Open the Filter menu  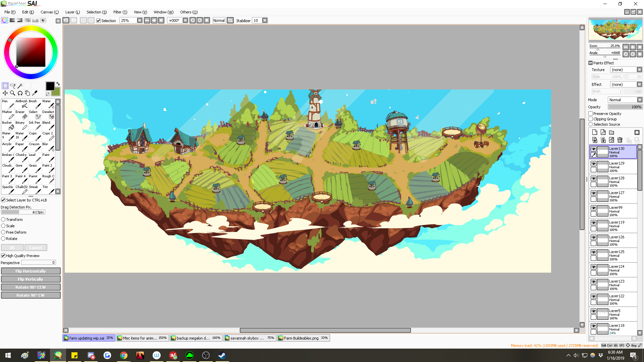(x=120, y=12)
